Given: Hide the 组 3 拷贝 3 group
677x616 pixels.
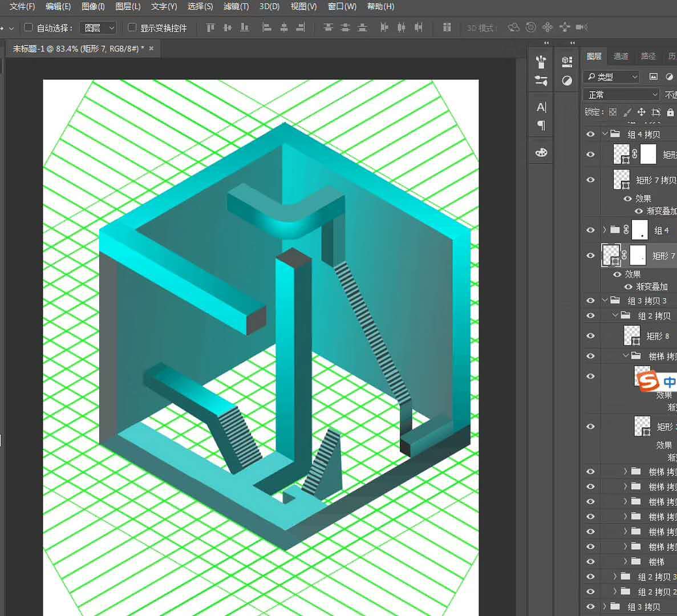Looking at the screenshot, I should click(590, 301).
